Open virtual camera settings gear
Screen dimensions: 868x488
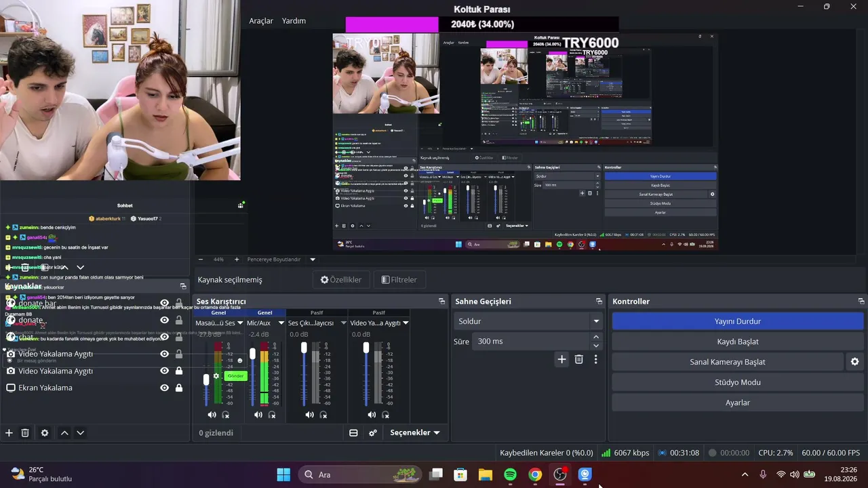[854, 362]
